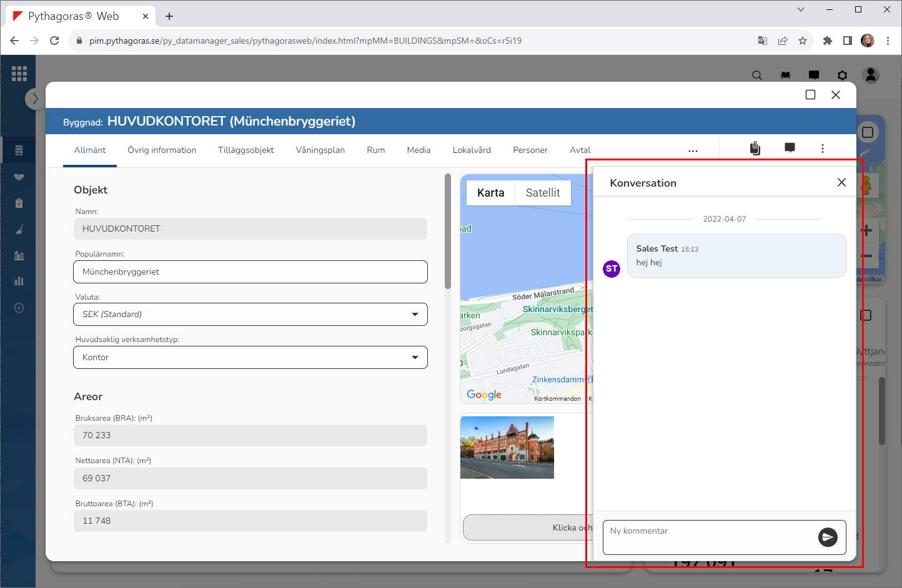Open the Valuta currency dropdown
This screenshot has height=588, width=902.
(250, 314)
